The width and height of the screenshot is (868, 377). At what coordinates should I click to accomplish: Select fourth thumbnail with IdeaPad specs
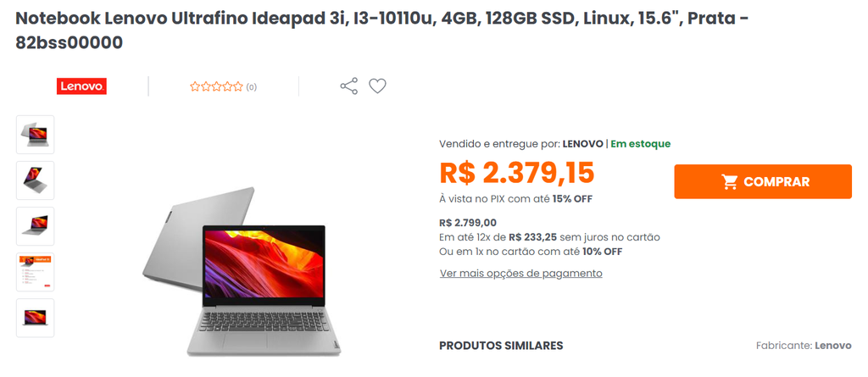coord(36,272)
